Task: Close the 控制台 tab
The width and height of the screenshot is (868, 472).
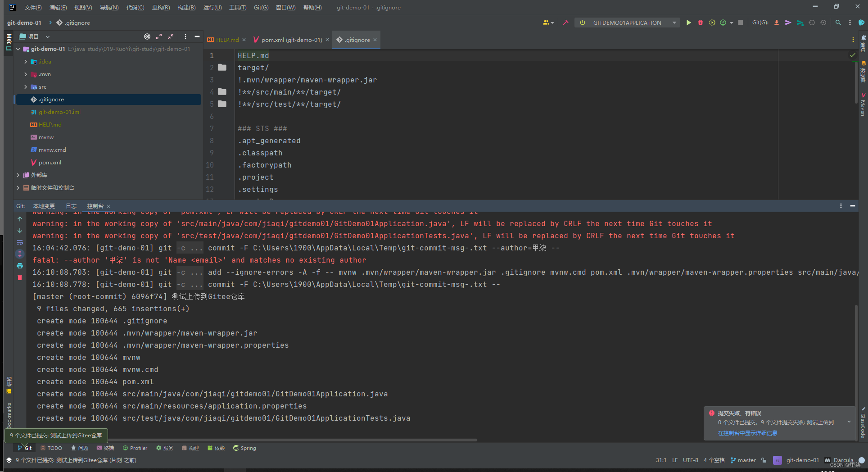Action: [108, 206]
